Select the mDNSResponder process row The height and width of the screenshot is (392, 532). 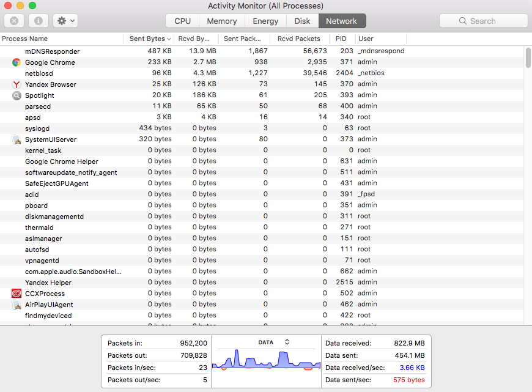261,51
